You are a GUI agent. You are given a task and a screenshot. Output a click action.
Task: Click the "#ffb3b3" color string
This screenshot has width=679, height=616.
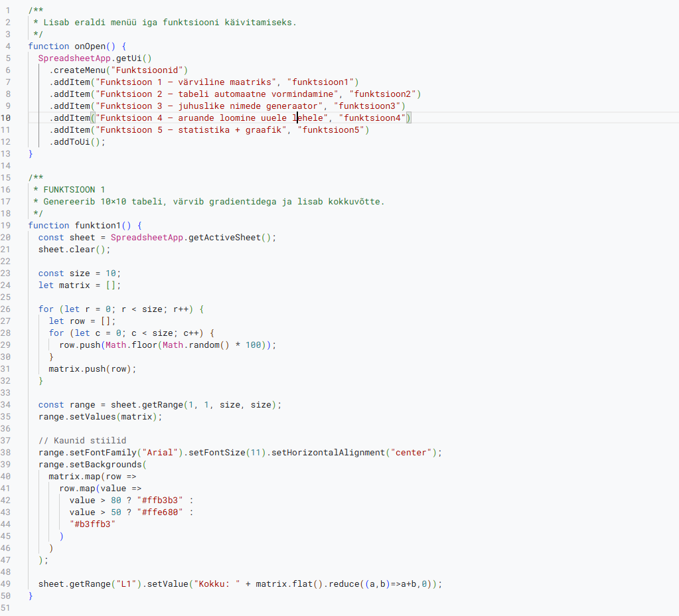160,500
